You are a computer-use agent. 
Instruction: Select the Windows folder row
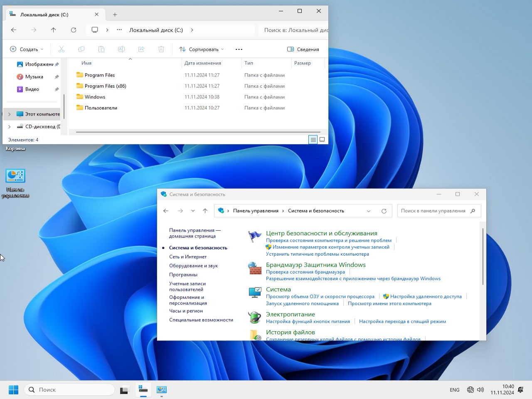198,97
